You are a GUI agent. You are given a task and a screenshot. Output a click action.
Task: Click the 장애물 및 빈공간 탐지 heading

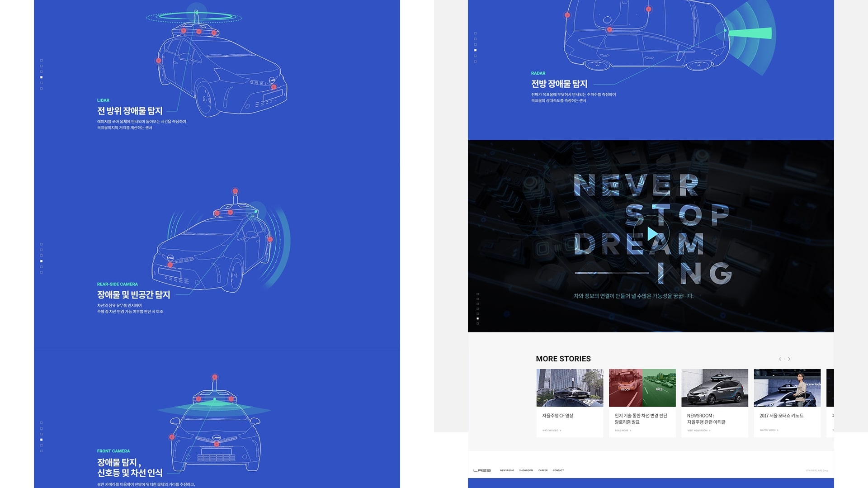(x=133, y=295)
